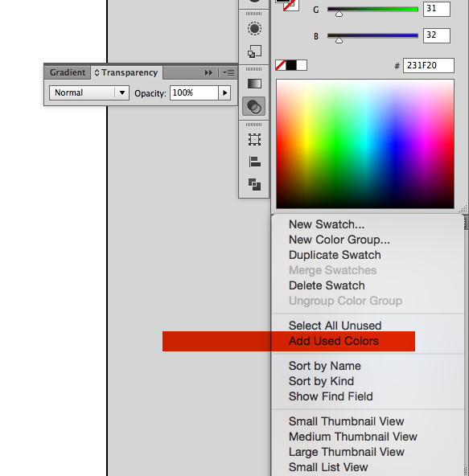Click the hex color field 231F20
The image size is (469, 476).
coord(429,66)
